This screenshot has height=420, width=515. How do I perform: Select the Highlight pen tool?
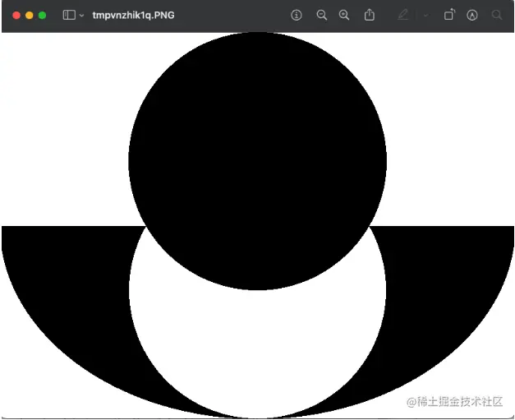(x=403, y=15)
